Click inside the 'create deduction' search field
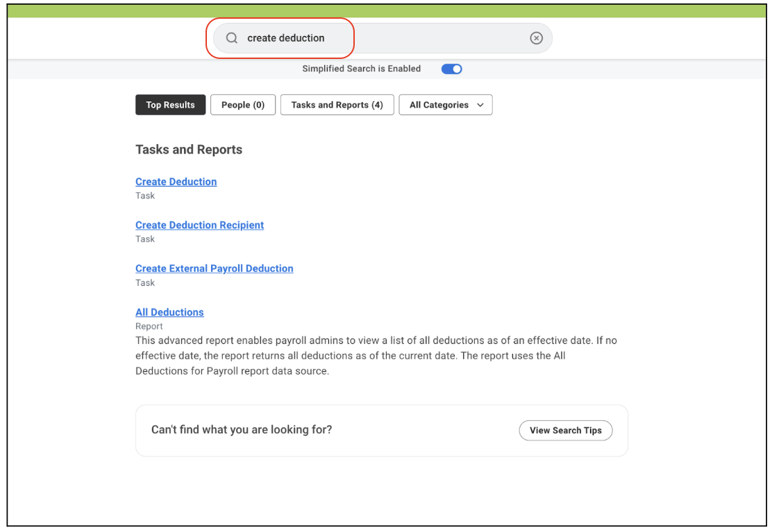 pyautogui.click(x=383, y=38)
